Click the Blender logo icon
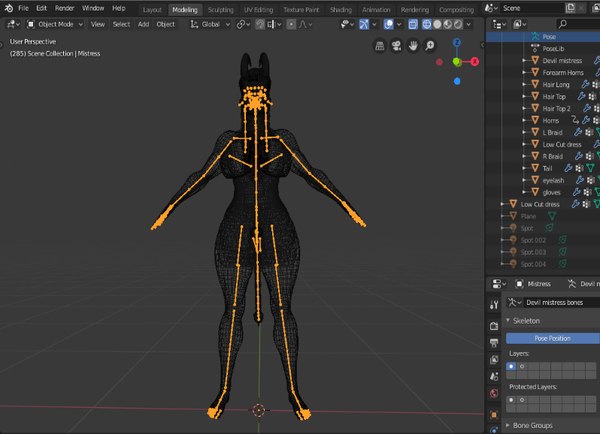This screenshot has width=600, height=434. point(8,8)
